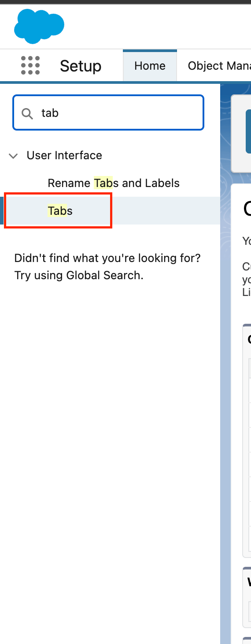Click the lower tabs section header
251x644 pixels.
(x=249, y=582)
